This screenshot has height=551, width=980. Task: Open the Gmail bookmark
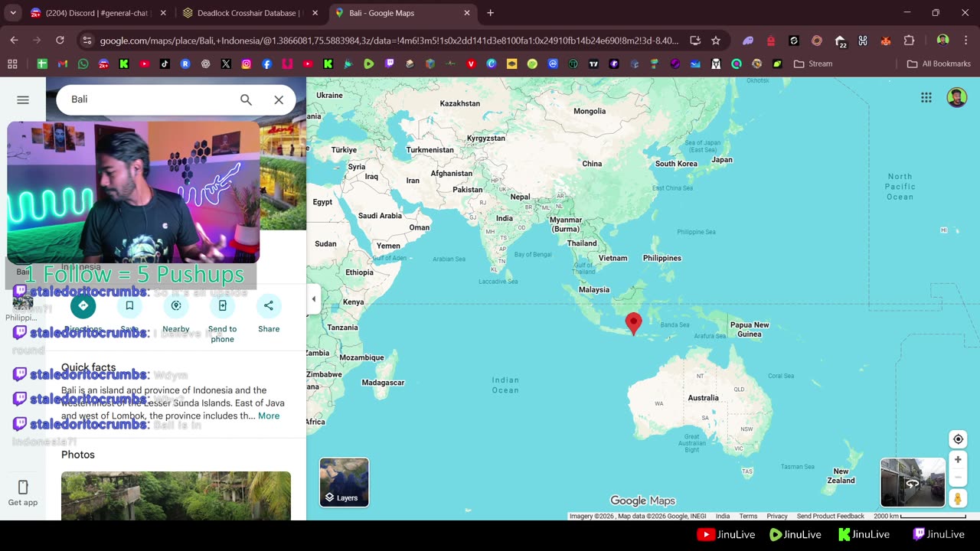click(x=63, y=64)
